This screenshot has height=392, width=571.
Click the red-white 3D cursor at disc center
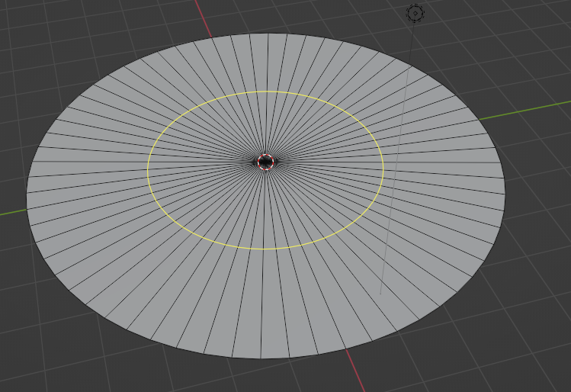pos(265,162)
